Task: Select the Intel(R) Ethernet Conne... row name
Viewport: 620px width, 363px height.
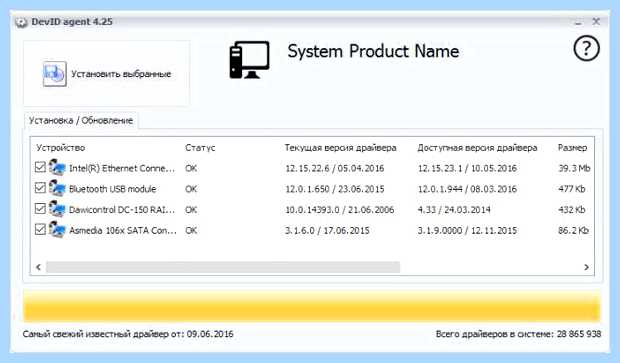Action: point(122,168)
